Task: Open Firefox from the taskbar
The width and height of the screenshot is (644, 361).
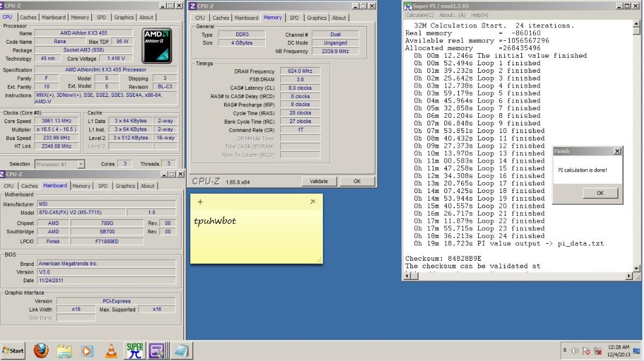Action: pyautogui.click(x=41, y=351)
